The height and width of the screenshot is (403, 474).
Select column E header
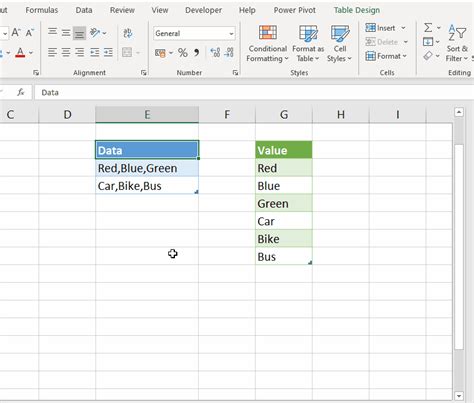coord(147,115)
